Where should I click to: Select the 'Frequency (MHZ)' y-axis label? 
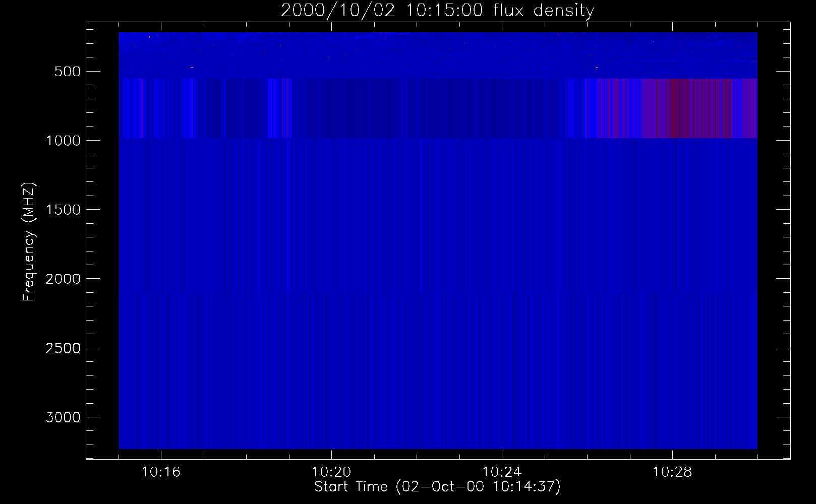(29, 242)
